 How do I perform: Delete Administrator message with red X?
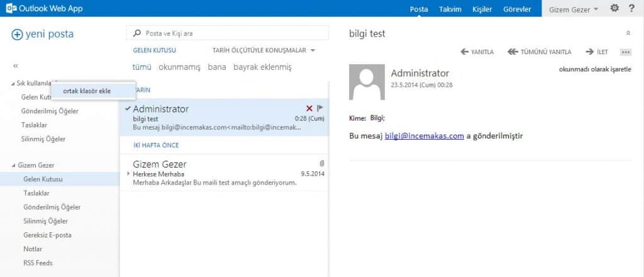click(x=309, y=109)
